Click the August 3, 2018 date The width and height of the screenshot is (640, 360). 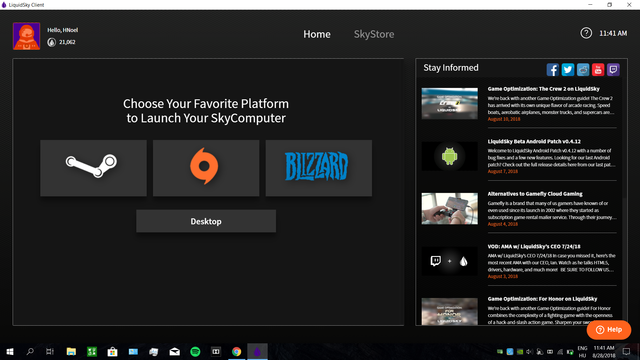click(x=502, y=276)
